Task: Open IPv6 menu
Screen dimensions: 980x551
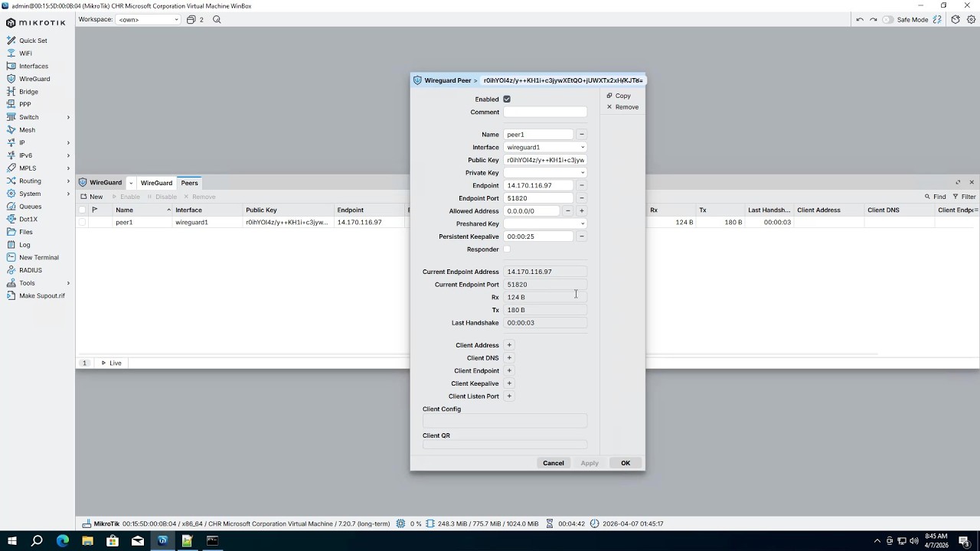Action: click(38, 155)
